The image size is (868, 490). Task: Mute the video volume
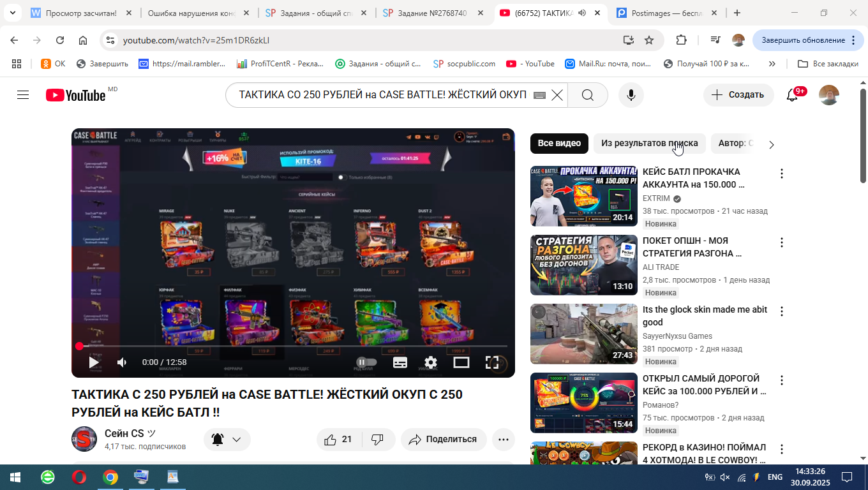click(122, 362)
